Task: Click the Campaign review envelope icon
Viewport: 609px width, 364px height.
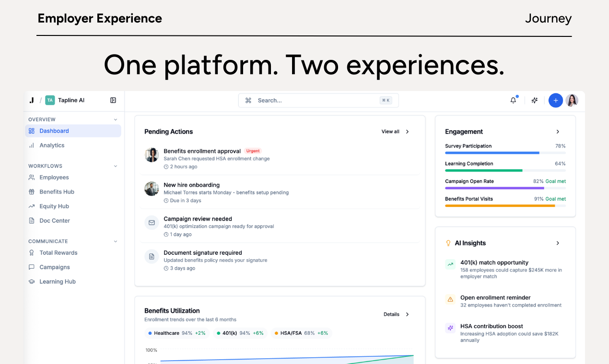Action: [x=152, y=223]
